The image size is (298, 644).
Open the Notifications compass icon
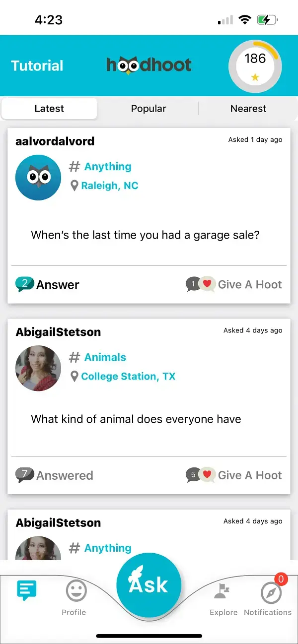point(271,592)
